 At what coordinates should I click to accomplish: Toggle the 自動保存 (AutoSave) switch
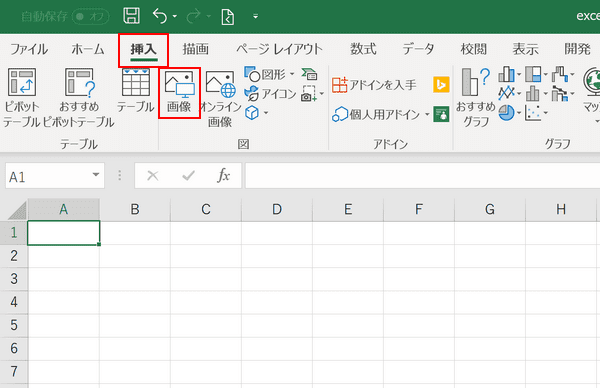click(x=91, y=16)
